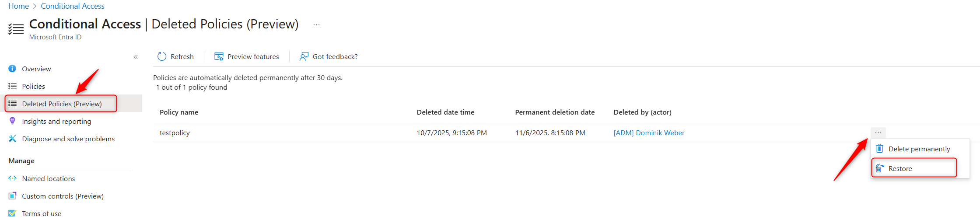Select Deleted Policies (Preview) in sidebar
The width and height of the screenshot is (980, 220).
coord(62,104)
